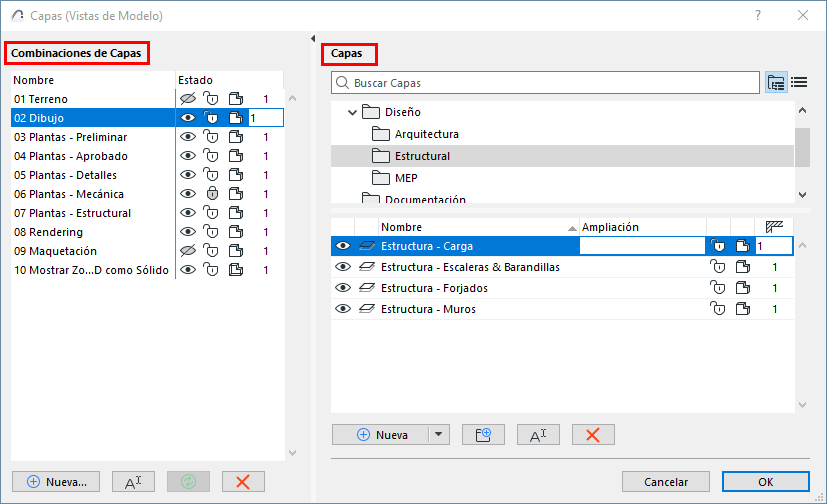827x504 pixels.
Task: Click the Cancelar button
Action: (x=666, y=481)
